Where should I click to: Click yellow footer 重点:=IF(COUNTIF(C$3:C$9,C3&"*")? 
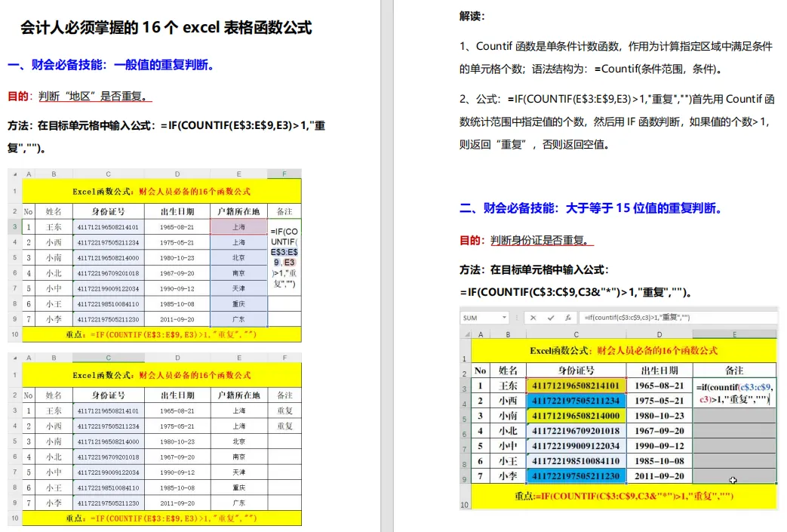[x=624, y=496]
